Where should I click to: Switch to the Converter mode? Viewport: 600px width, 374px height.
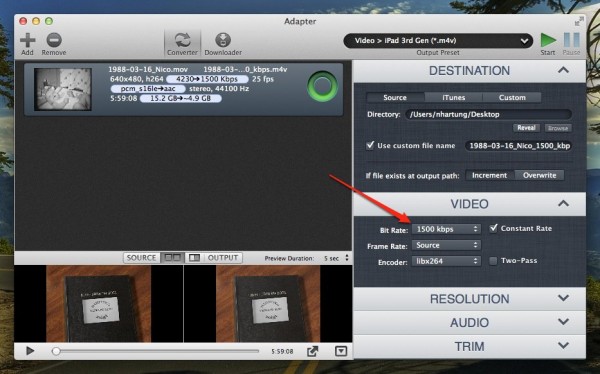pos(183,43)
